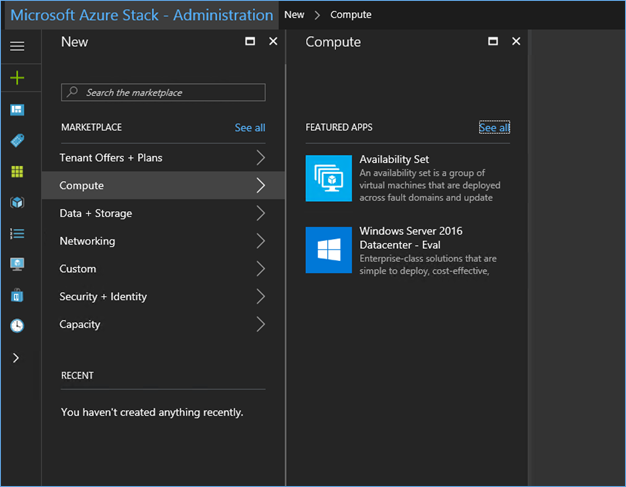Select Data + Storage category
626x487 pixels.
[x=163, y=213]
